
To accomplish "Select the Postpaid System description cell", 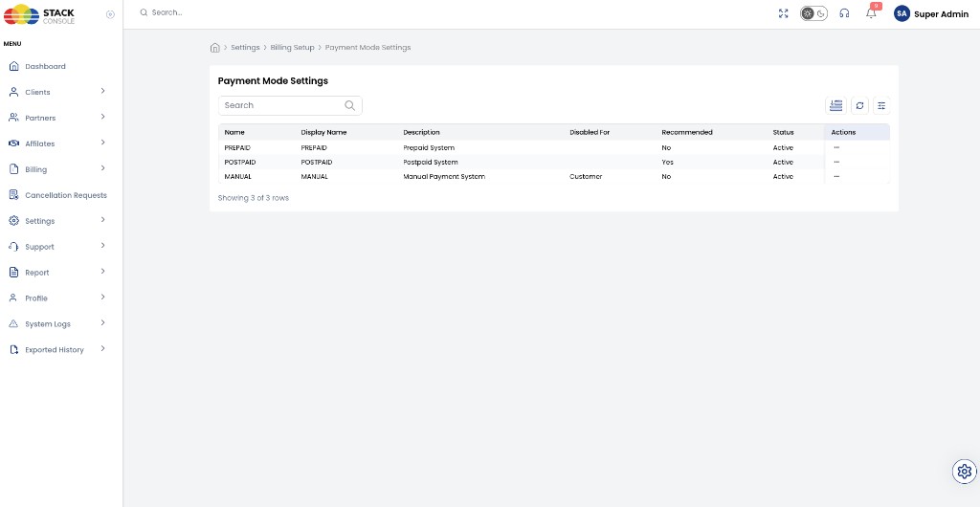I will (431, 163).
